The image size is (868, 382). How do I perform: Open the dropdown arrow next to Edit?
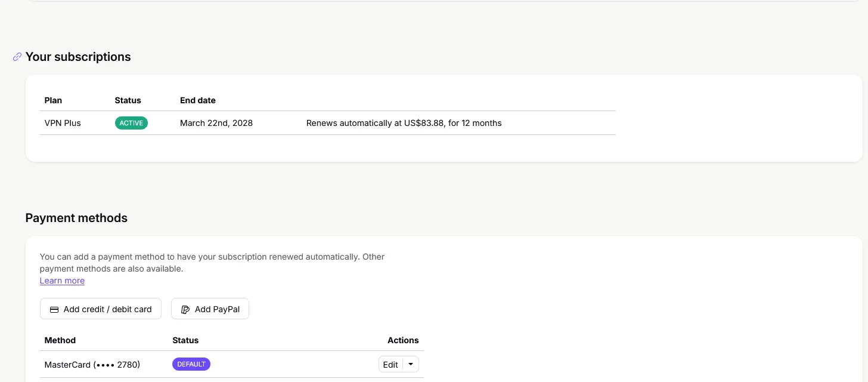pos(411,364)
